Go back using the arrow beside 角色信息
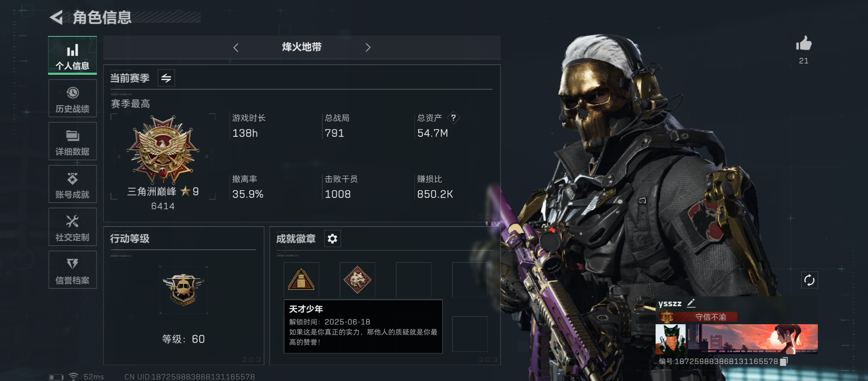868x381 pixels. click(x=56, y=17)
